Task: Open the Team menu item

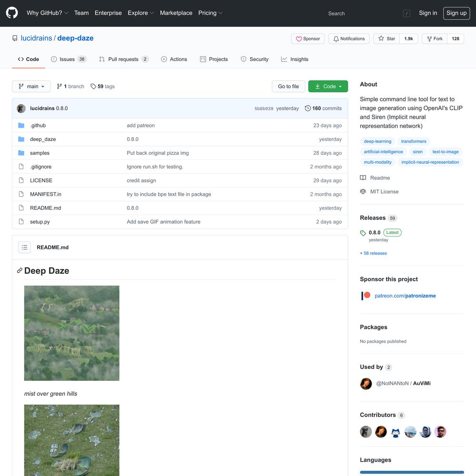Action: [81, 13]
